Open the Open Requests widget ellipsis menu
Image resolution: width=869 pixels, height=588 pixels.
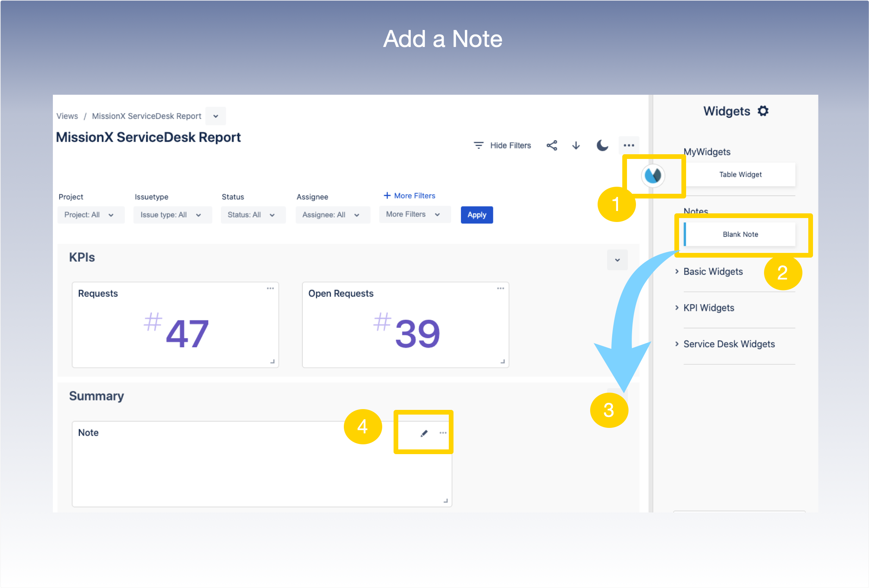500,289
